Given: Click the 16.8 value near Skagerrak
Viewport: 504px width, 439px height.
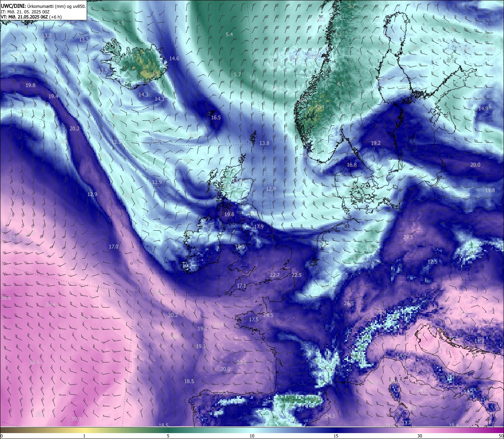Looking at the screenshot, I should pyautogui.click(x=352, y=165).
